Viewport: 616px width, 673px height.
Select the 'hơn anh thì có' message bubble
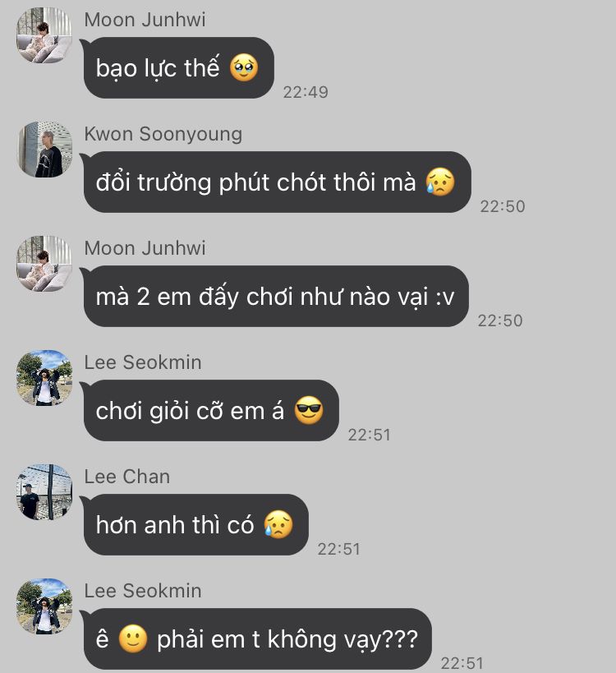point(195,524)
